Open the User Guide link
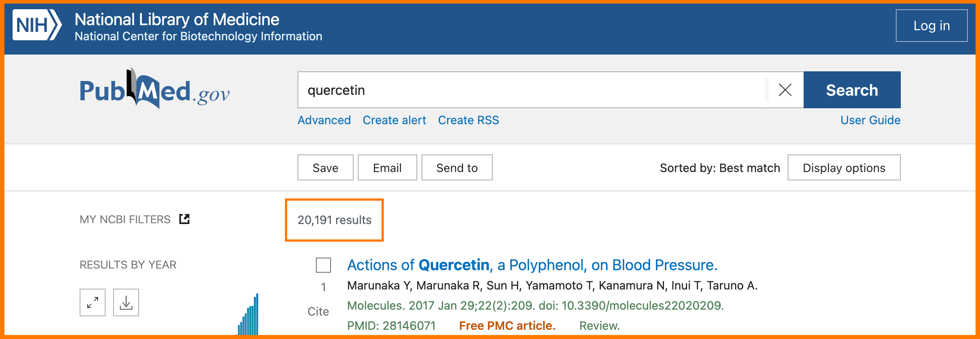The width and height of the screenshot is (980, 339). [870, 120]
